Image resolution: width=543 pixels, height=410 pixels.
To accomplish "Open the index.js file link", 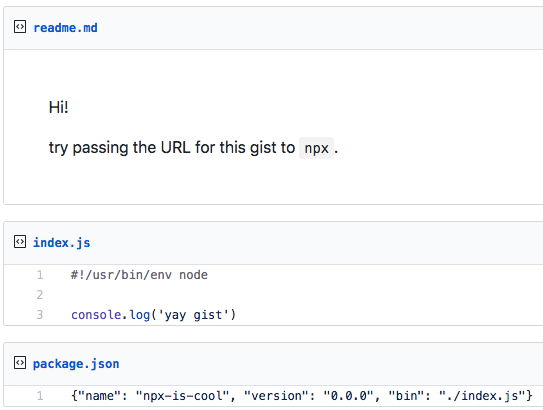I will pyautogui.click(x=62, y=243).
